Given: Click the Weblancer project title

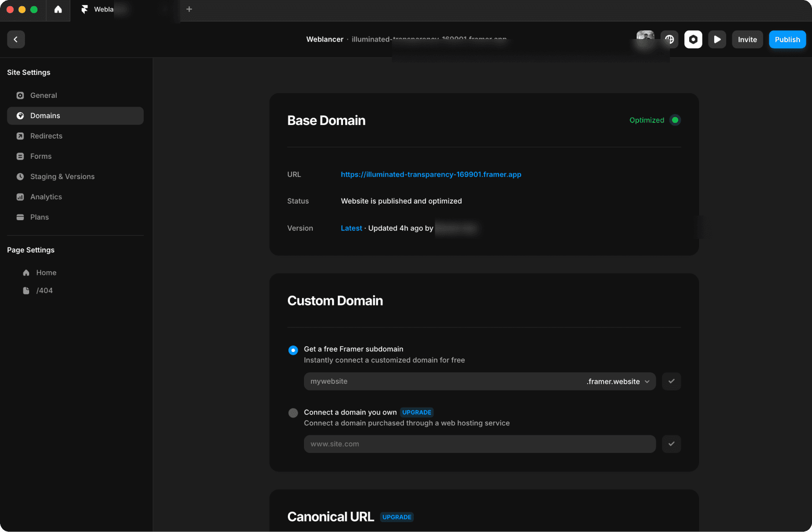Looking at the screenshot, I should point(325,40).
